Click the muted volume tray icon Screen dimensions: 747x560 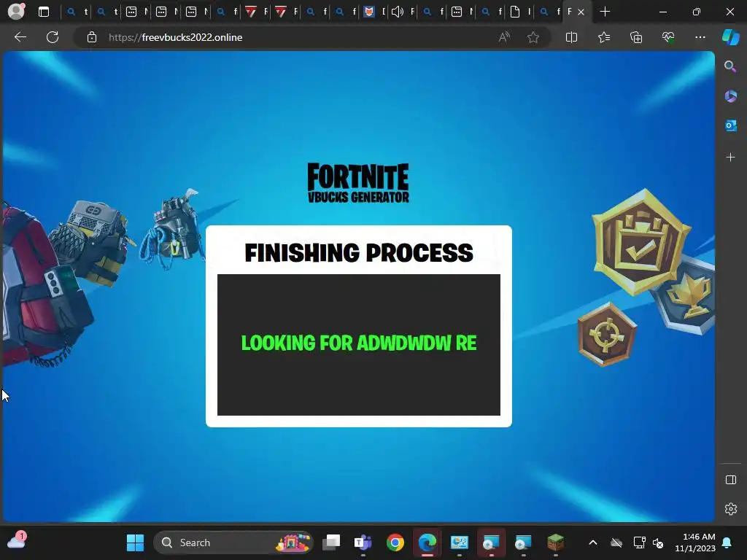(x=659, y=542)
